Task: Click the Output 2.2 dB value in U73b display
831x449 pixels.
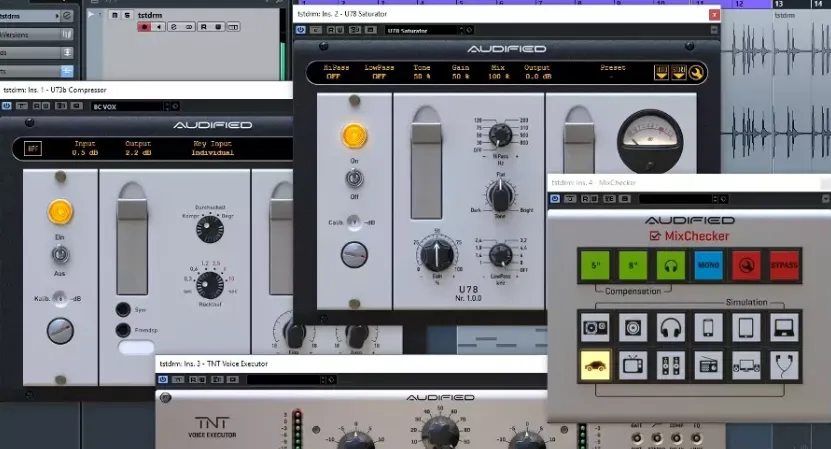Action: 138,153
